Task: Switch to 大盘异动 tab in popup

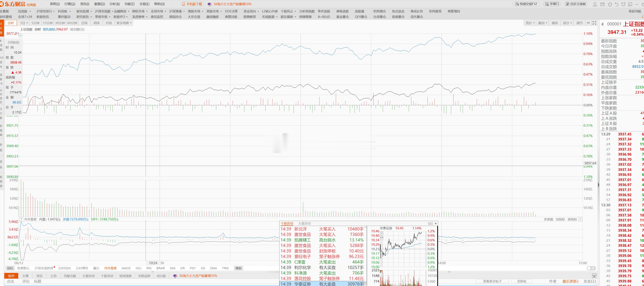Action: [x=305, y=223]
